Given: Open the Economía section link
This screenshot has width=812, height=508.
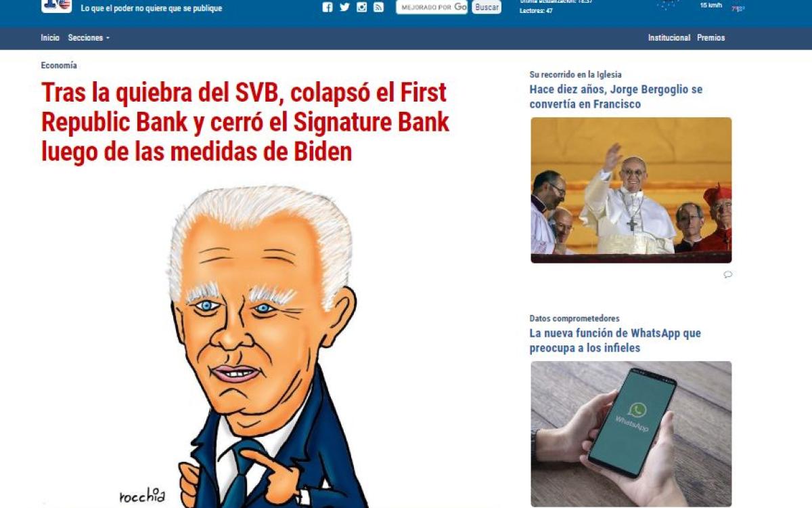Looking at the screenshot, I should tap(59, 66).
